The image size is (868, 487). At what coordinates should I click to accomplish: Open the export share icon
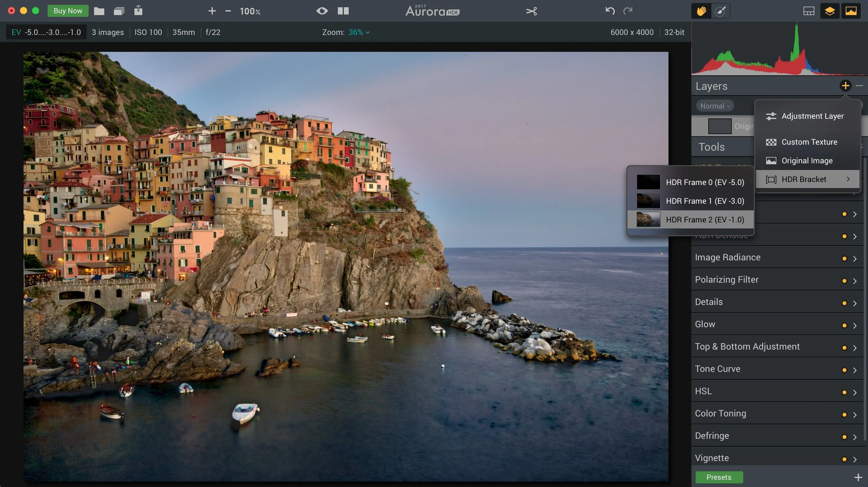[x=138, y=10]
